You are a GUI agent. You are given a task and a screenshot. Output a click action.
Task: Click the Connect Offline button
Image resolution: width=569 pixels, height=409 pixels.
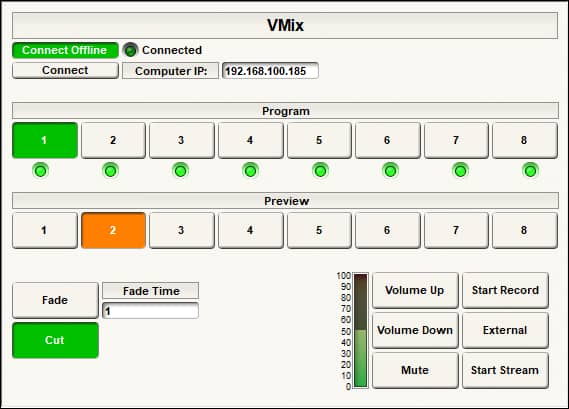tap(65, 50)
